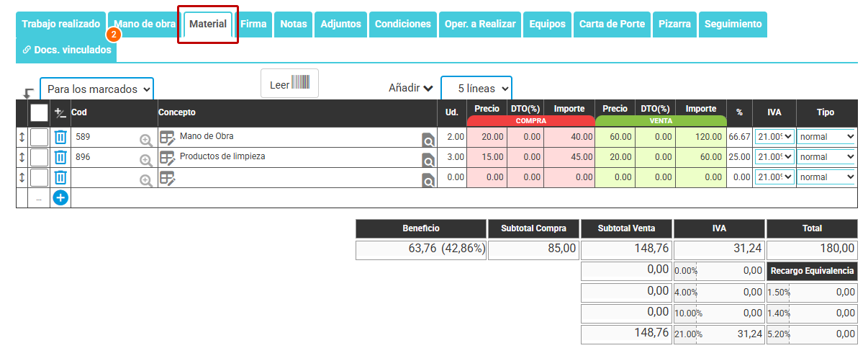
Task: Edit the Productos de limpieza concept icon
Action: tap(168, 158)
